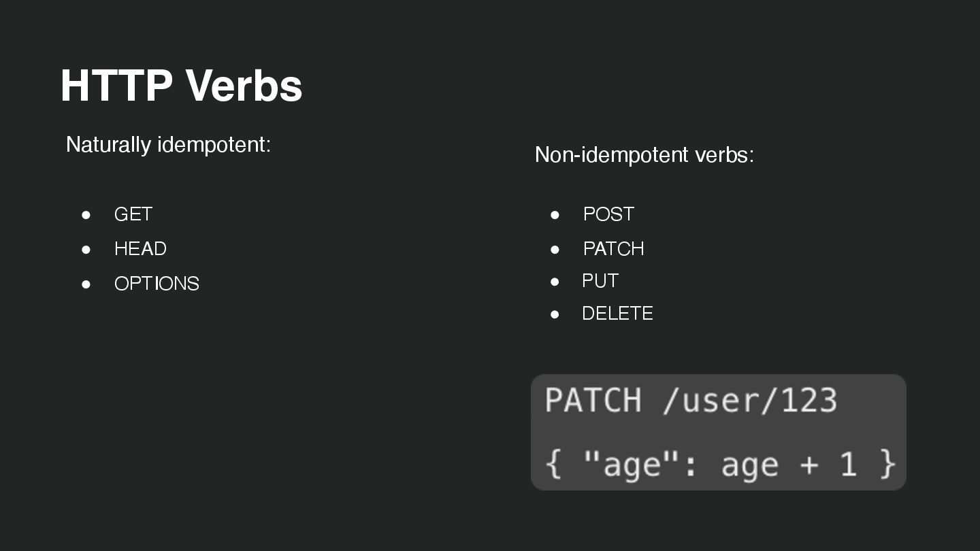Select the bullet next to PUT
980x551 pixels.
click(x=555, y=282)
